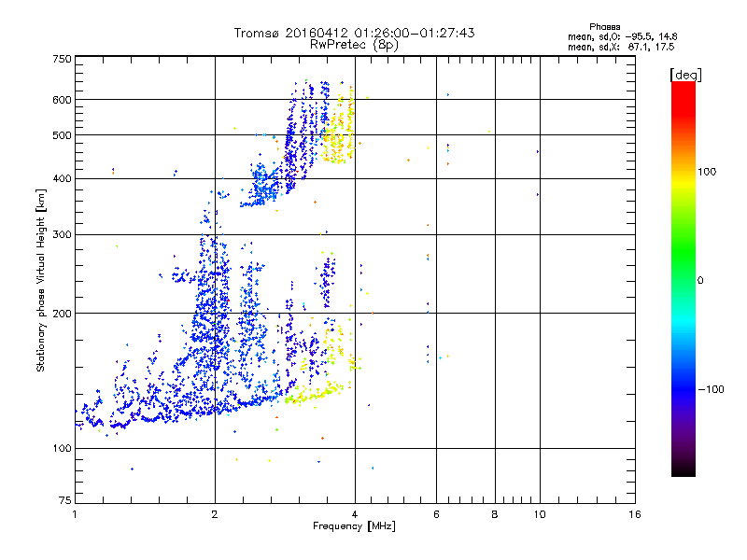Click the colorbar label '100'
Screen dimensions: 747x560
(707, 172)
